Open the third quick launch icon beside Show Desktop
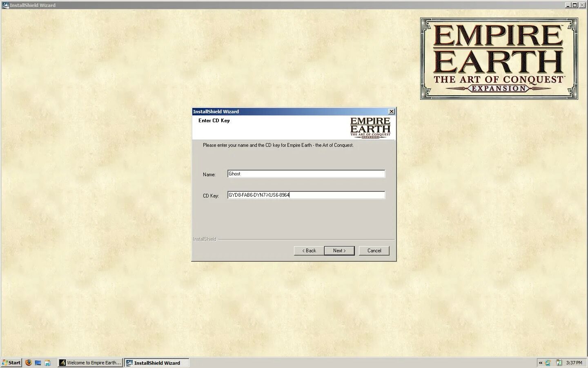This screenshot has height=368, width=588. (x=47, y=363)
